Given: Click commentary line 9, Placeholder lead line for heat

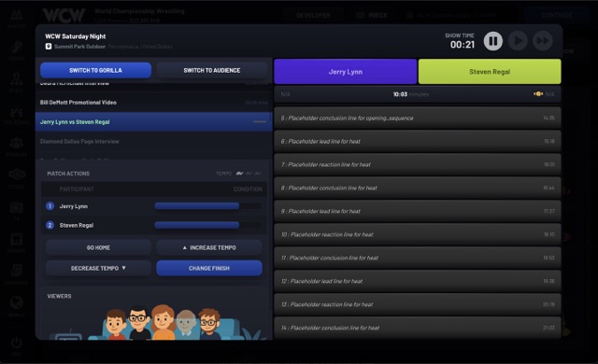Looking at the screenshot, I should [418, 211].
